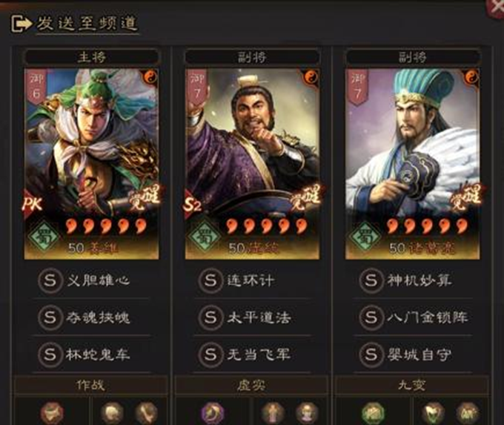Select the 姜维 main general card
504x425 pixels.
click(92, 164)
